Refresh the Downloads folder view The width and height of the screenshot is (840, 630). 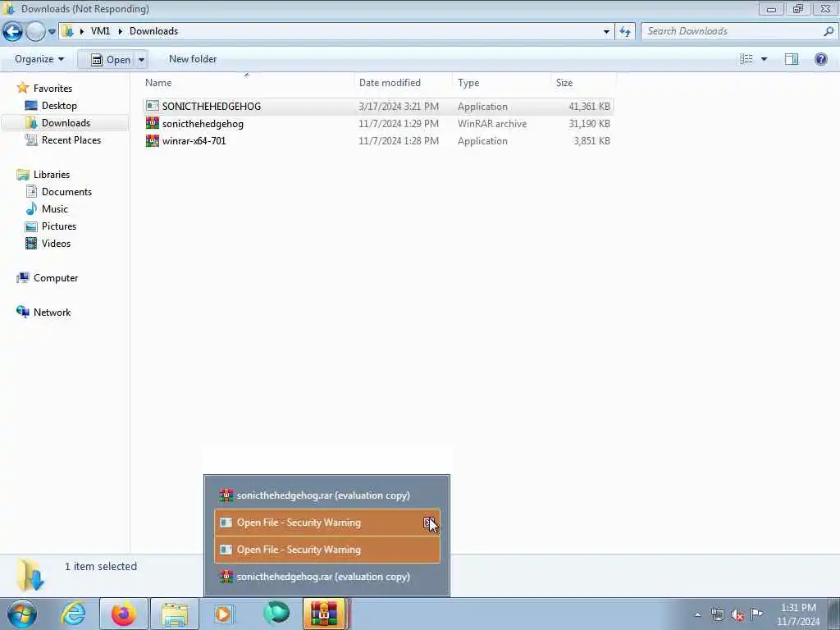click(625, 32)
